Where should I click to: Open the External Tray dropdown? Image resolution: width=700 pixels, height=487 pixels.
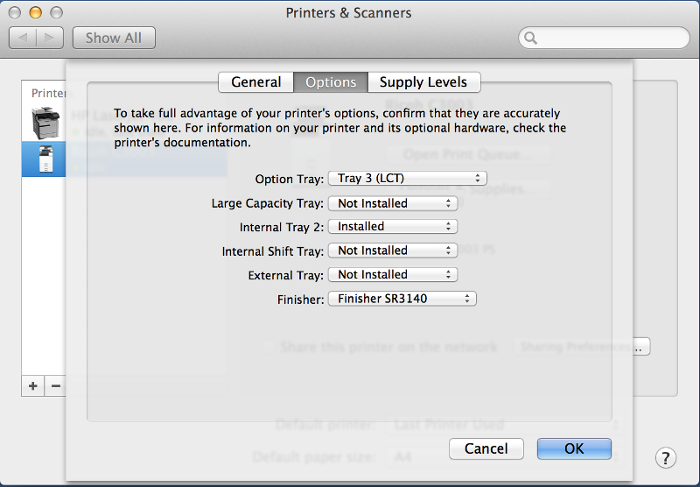[x=393, y=275]
